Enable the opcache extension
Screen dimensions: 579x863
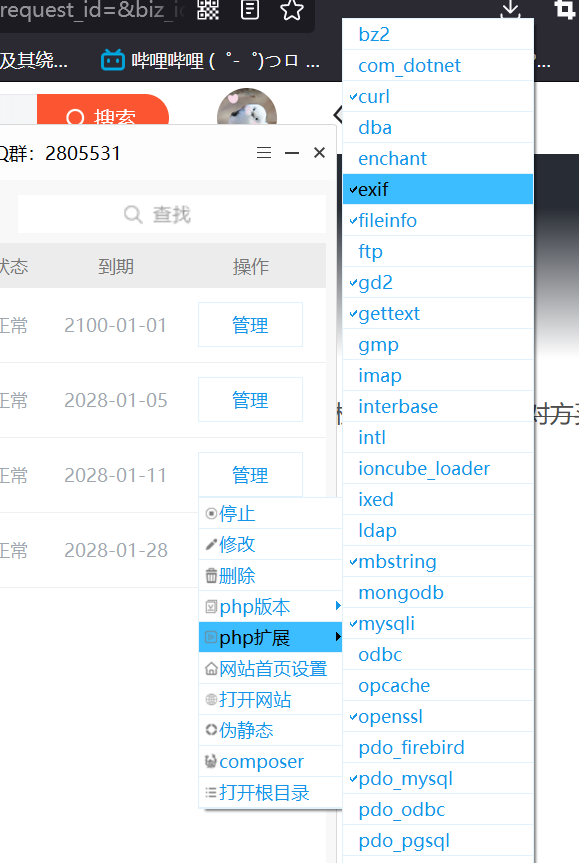pyautogui.click(x=438, y=685)
